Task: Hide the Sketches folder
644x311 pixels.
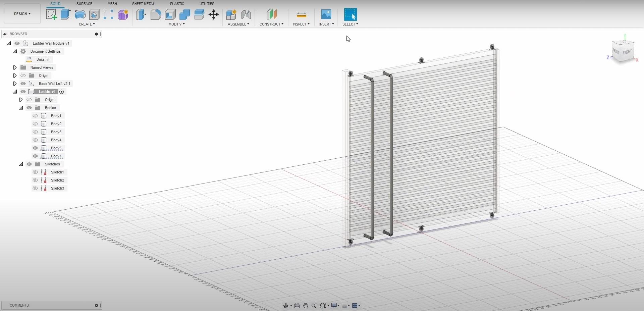Action: pos(29,164)
